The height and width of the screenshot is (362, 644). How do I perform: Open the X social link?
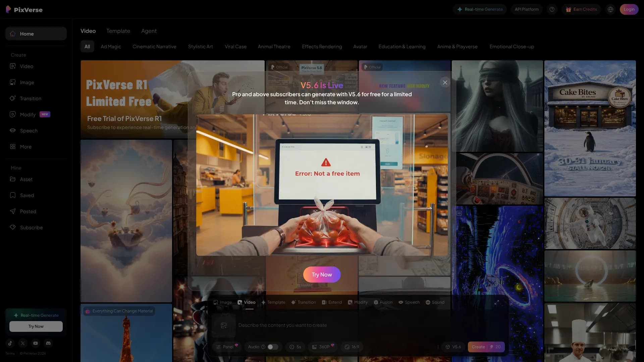[23, 343]
